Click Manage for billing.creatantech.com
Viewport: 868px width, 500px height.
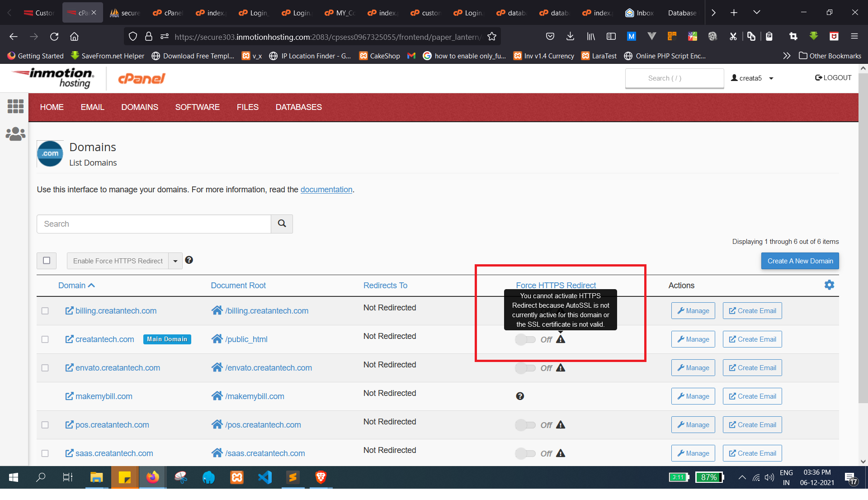point(693,311)
